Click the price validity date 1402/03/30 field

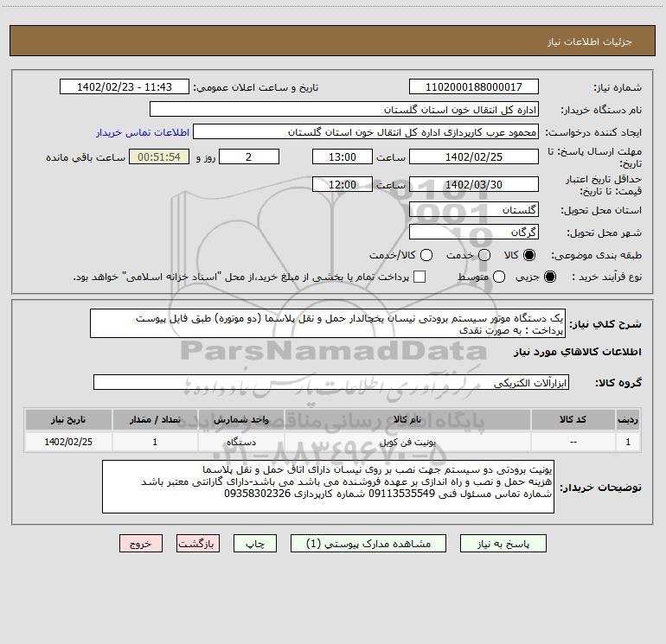click(474, 184)
